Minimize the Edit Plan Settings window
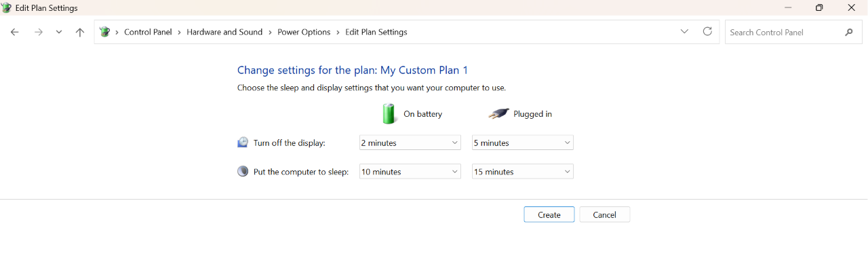The width and height of the screenshot is (868, 277). coord(788,7)
